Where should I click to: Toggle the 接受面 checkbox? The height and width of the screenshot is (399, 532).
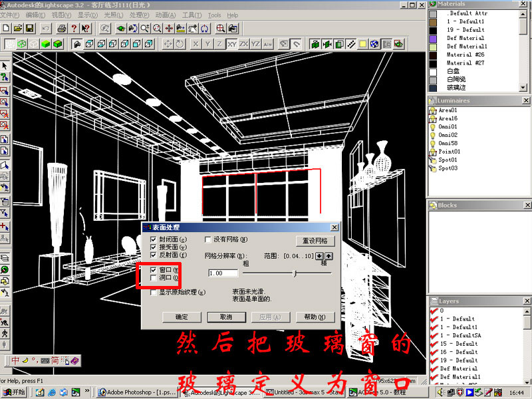[154, 247]
